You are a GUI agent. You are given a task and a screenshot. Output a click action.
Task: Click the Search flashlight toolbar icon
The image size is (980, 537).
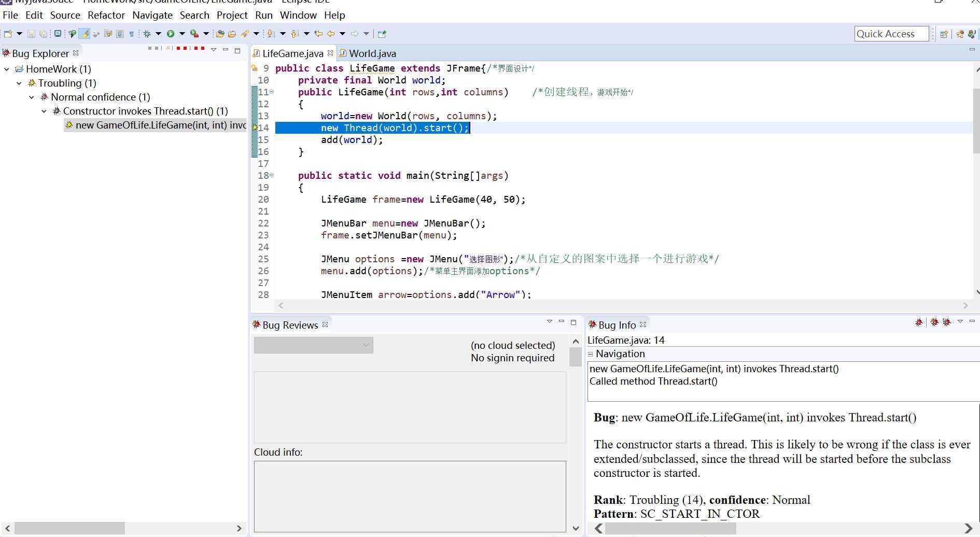(245, 34)
